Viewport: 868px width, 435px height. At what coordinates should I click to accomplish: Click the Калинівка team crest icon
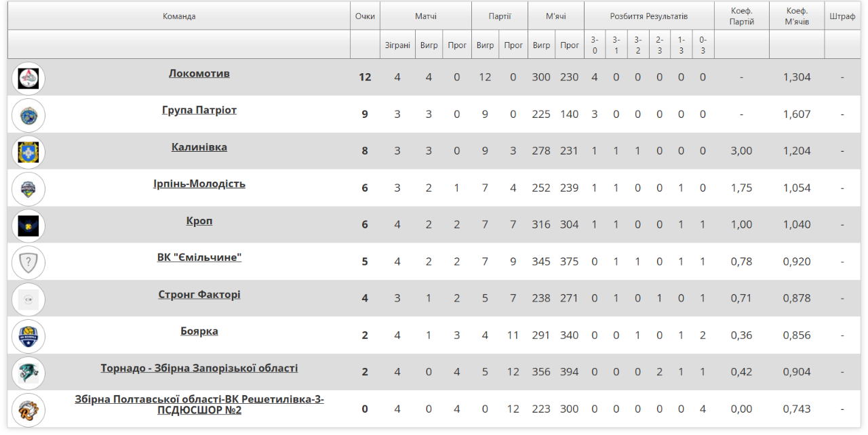pyautogui.click(x=28, y=152)
